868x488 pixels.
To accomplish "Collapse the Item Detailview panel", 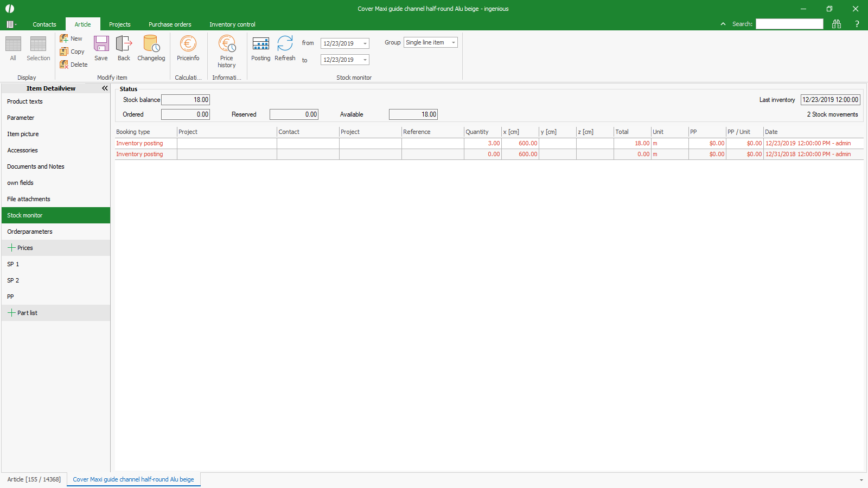I will point(105,88).
